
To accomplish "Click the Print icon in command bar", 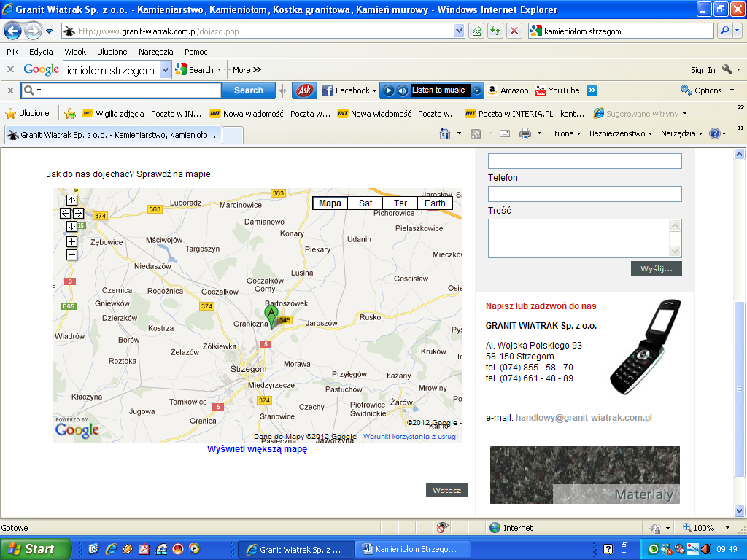I will [x=525, y=133].
